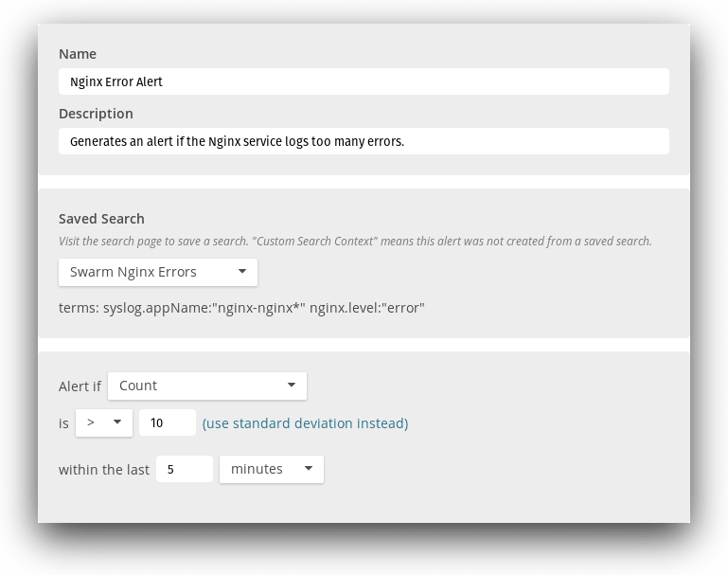Click the Saved Search section heading
Image resolution: width=728 pixels, height=575 pixels.
(x=101, y=219)
